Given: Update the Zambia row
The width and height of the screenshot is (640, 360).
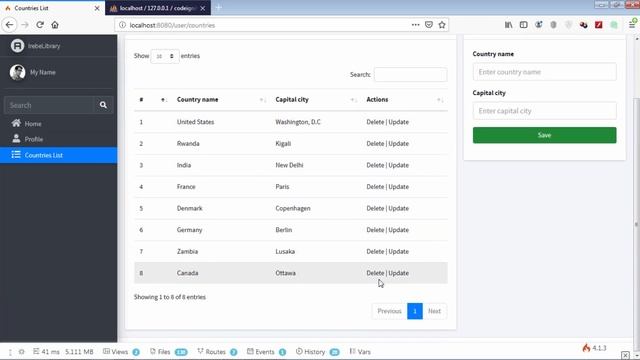Looking at the screenshot, I should (398, 251).
